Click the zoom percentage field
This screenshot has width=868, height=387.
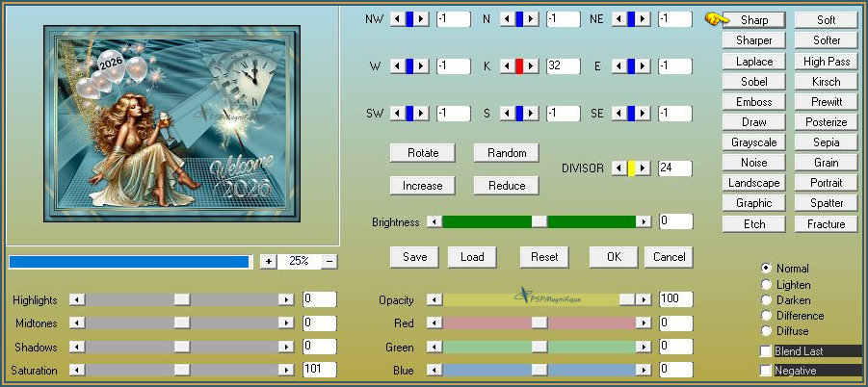click(x=299, y=262)
